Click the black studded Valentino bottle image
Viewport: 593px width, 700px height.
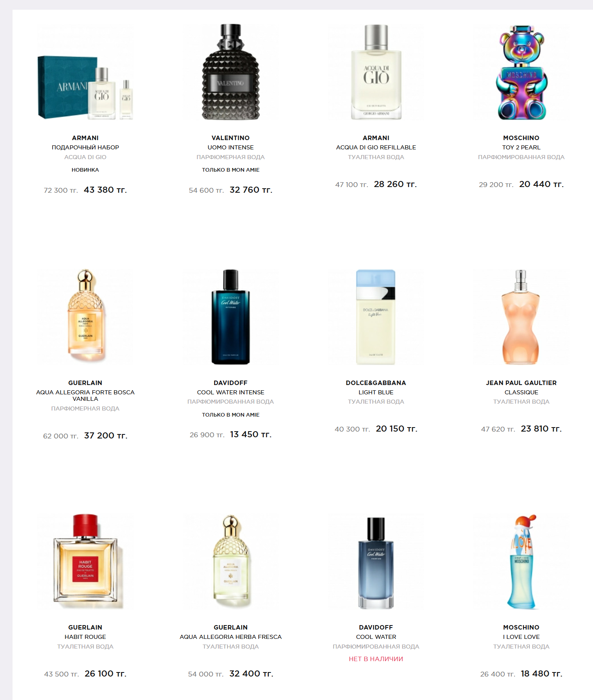pos(231,72)
